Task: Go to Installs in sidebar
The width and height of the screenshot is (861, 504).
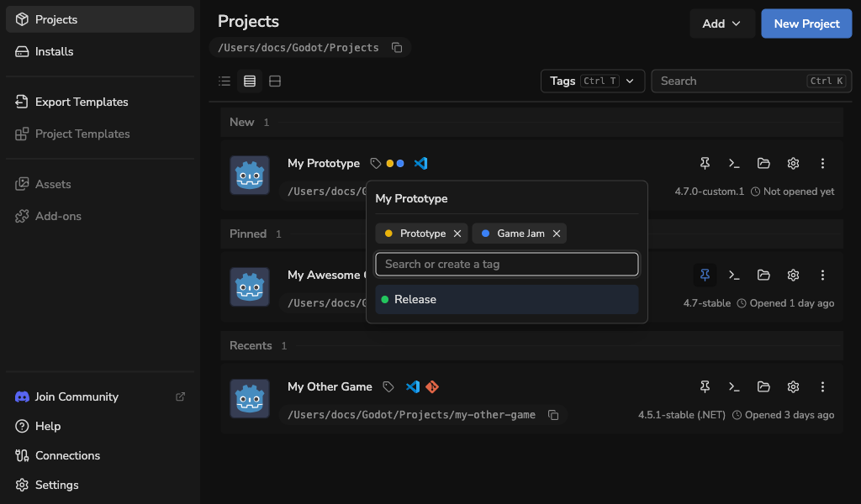Action: pos(99,51)
